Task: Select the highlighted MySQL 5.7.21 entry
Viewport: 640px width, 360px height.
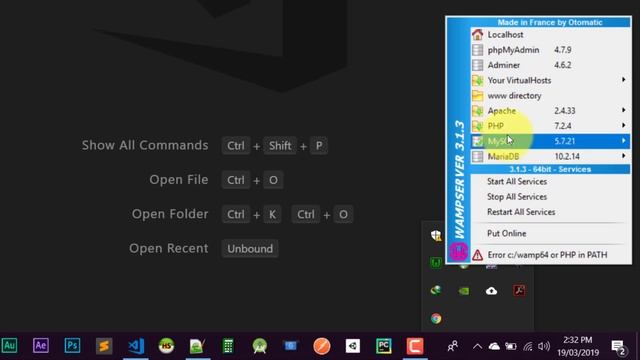Action: point(550,141)
